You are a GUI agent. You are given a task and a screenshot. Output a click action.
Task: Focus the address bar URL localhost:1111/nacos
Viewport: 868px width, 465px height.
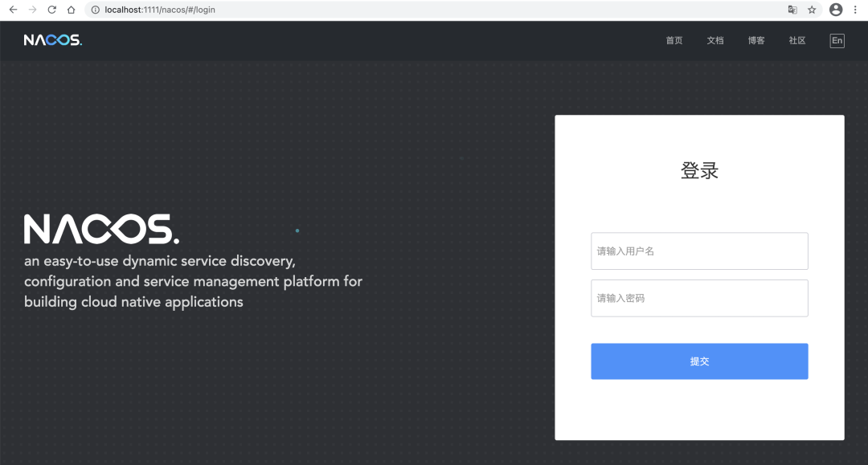point(159,10)
